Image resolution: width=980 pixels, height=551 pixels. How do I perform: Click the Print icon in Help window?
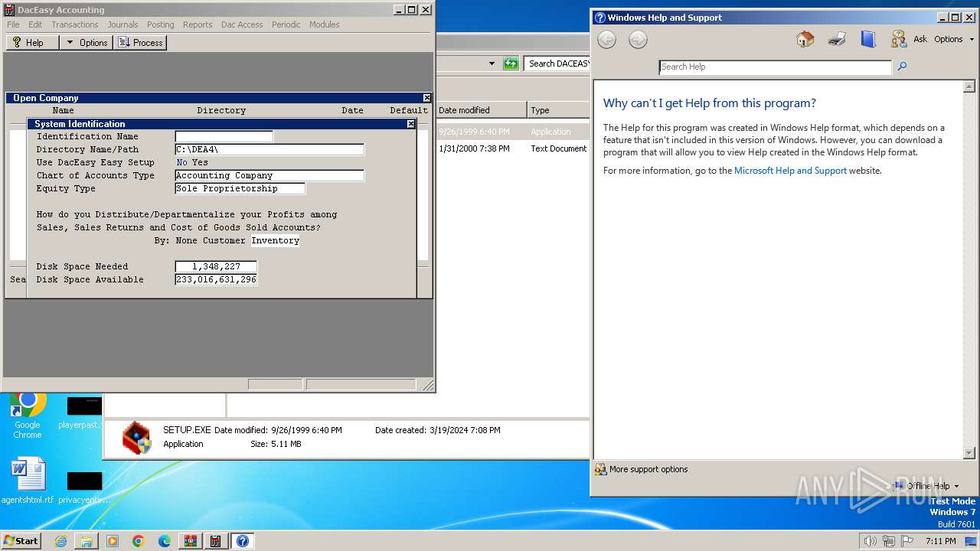837,39
